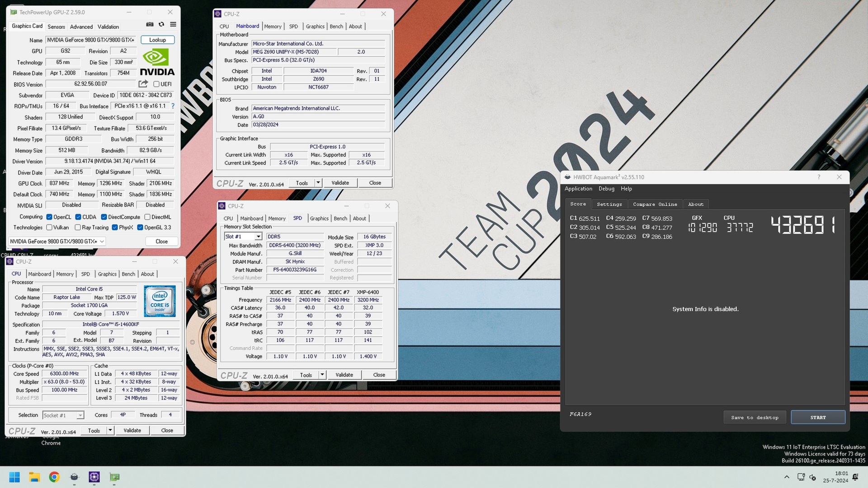Click the Aquamark help question mark
Viewport: 868px width, 488px height.
819,177
